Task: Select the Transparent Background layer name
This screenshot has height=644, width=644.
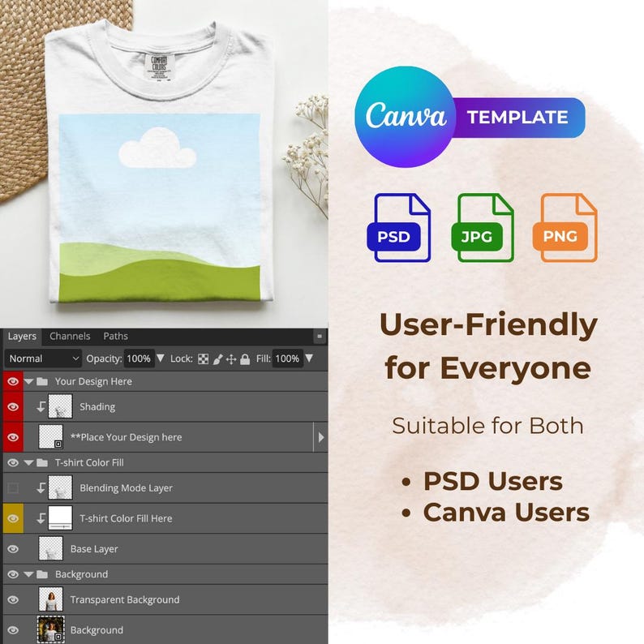Action: tap(125, 599)
